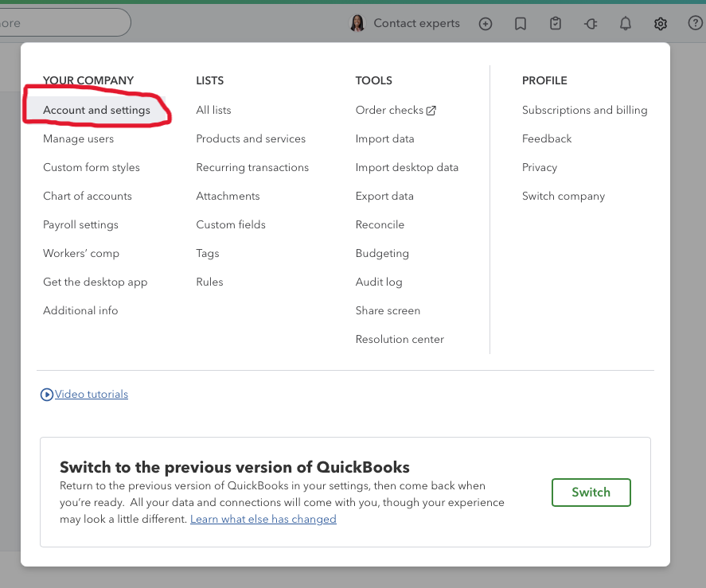Screen dimensions: 706x588
Task: Click Switch to the previous version heading
Action: (235, 467)
